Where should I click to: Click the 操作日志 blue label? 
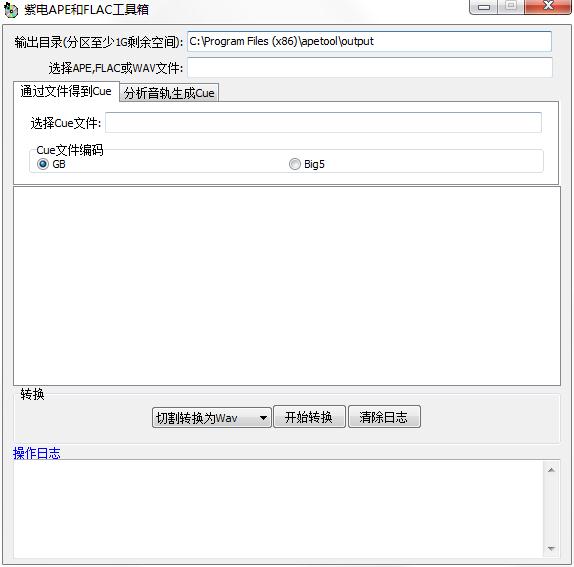tap(37, 453)
